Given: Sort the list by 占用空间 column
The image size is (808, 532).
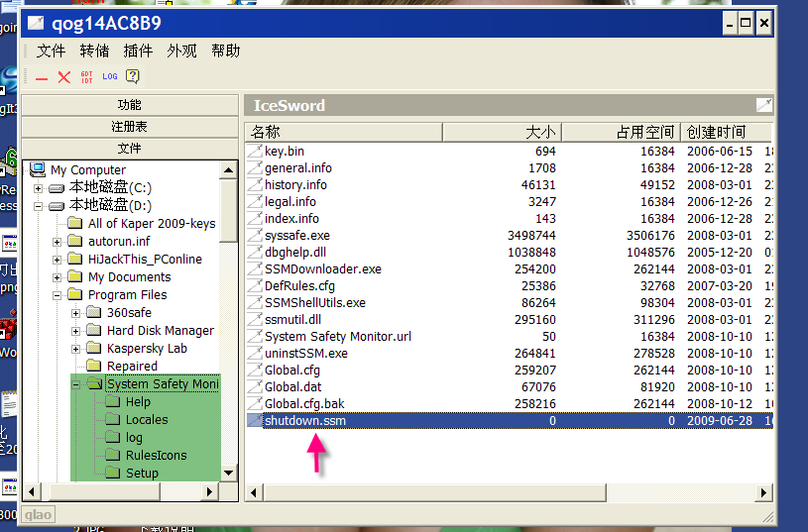Looking at the screenshot, I should tap(621, 133).
